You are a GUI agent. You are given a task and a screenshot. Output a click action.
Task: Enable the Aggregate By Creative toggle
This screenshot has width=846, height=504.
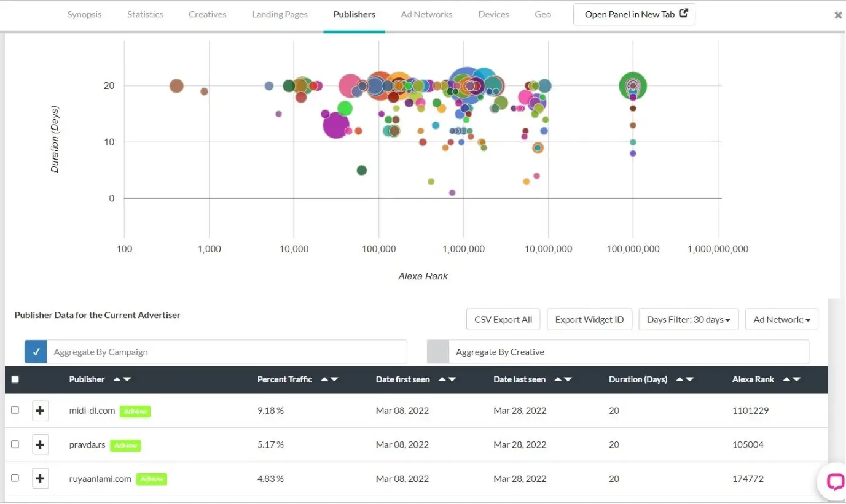click(438, 352)
